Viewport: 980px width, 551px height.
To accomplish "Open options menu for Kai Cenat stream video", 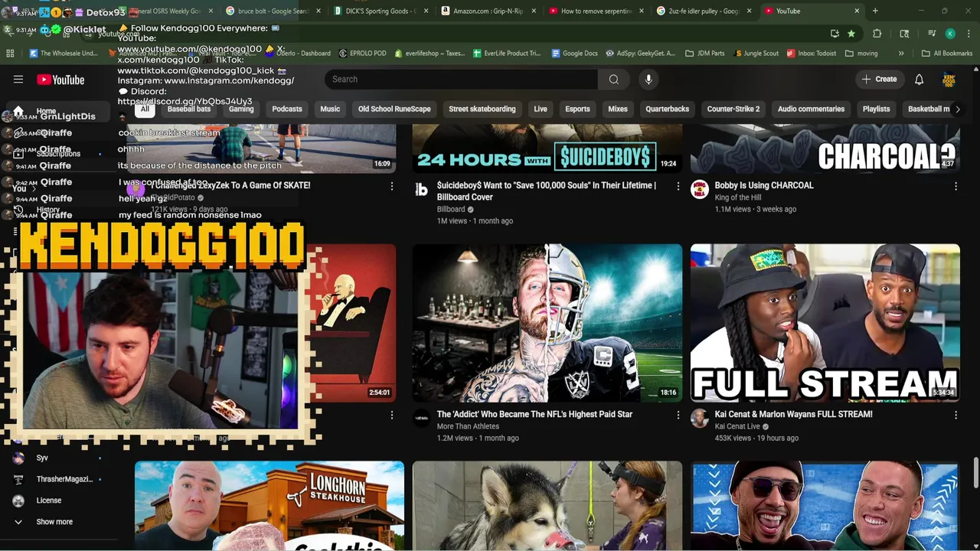I will click(x=955, y=415).
